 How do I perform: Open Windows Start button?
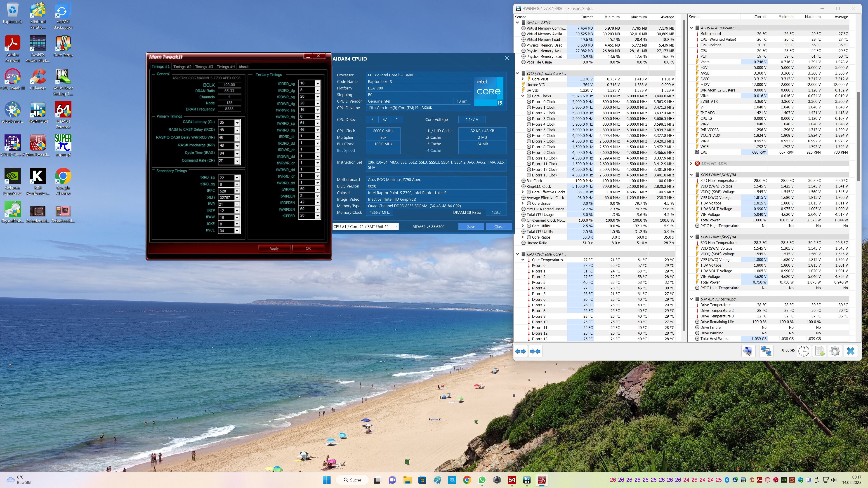tap(326, 480)
